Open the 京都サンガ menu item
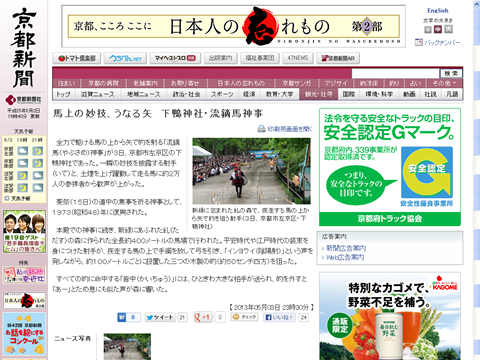Image resolution: width=480 pixels, height=360 pixels. pyautogui.click(x=297, y=83)
